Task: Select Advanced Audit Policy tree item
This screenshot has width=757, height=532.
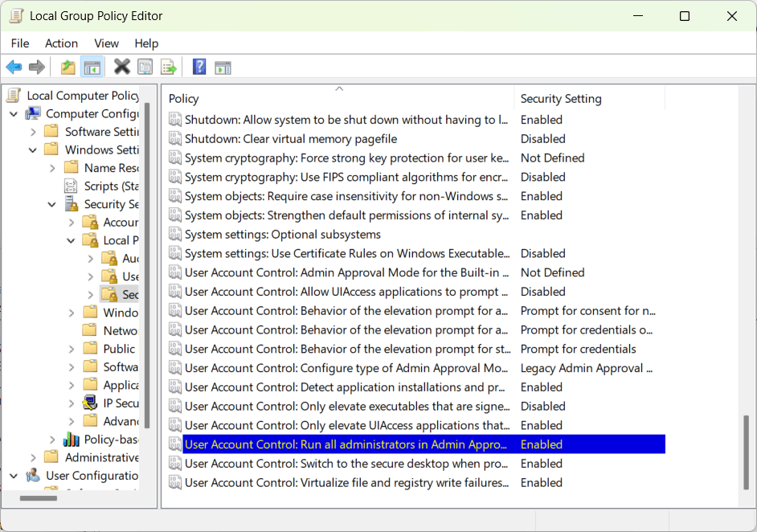Action: click(x=111, y=421)
